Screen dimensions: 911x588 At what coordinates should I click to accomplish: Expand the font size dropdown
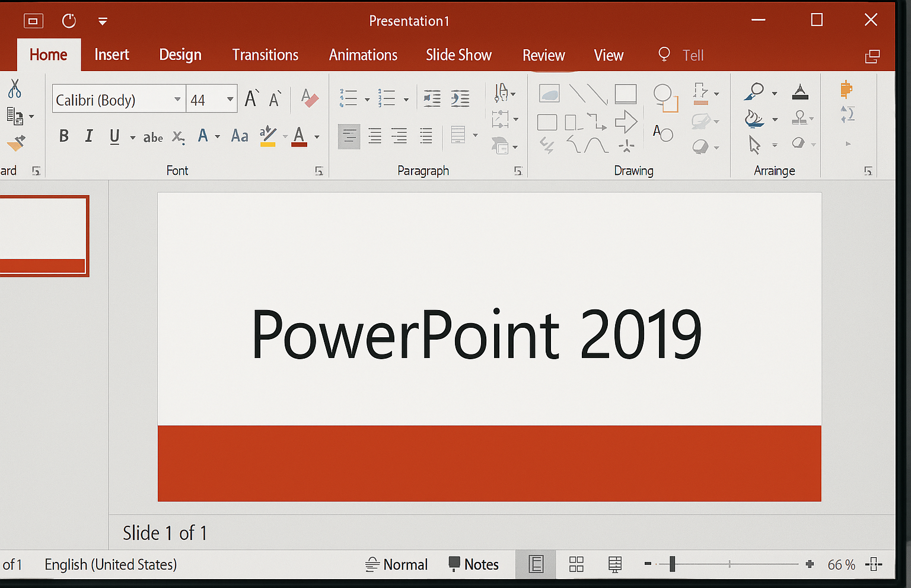(230, 99)
